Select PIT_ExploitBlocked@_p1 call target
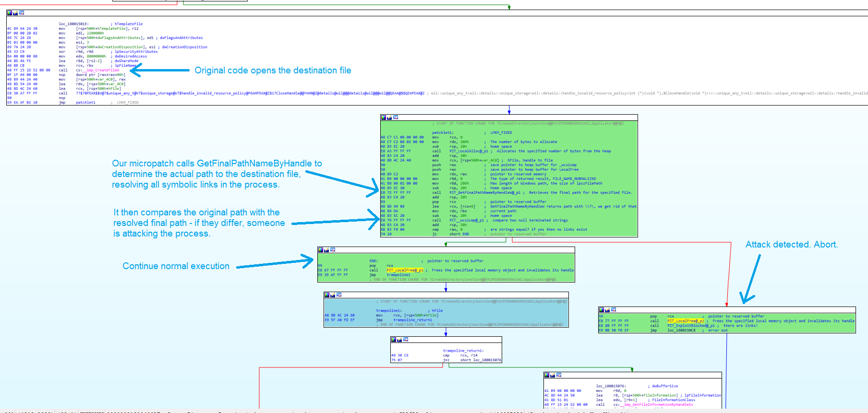The image size is (868, 413). [x=691, y=326]
